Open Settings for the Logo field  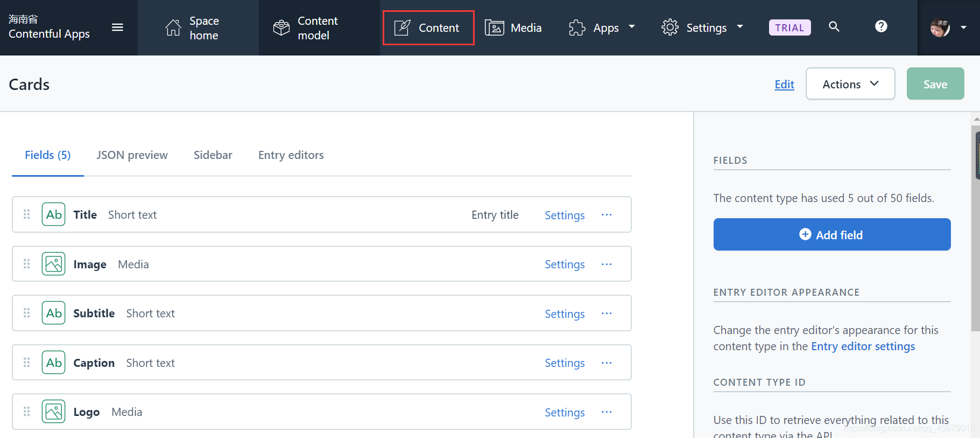click(x=565, y=412)
